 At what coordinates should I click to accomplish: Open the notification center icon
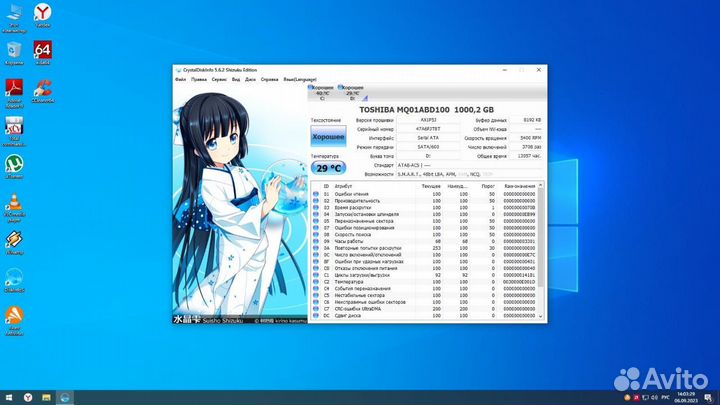pyautogui.click(x=709, y=397)
